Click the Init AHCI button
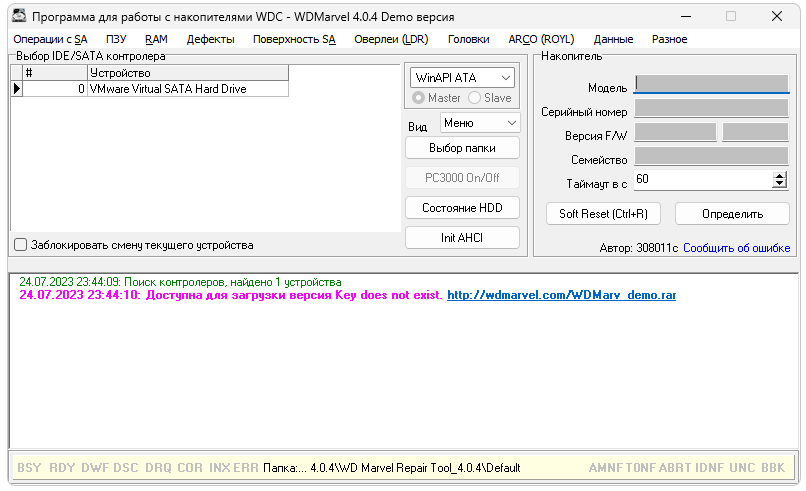This screenshot has width=806, height=491. pyautogui.click(x=462, y=238)
